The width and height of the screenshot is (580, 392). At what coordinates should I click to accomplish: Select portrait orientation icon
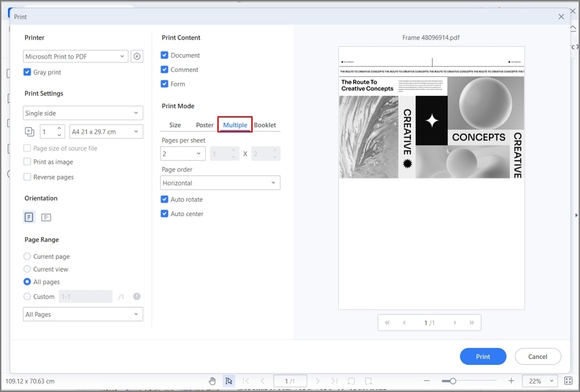pyautogui.click(x=29, y=217)
